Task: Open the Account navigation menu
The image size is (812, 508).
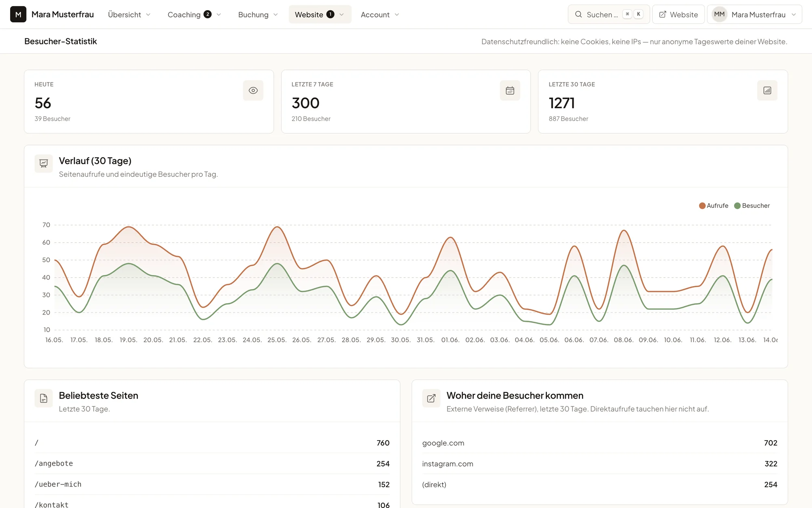Action: coord(380,15)
